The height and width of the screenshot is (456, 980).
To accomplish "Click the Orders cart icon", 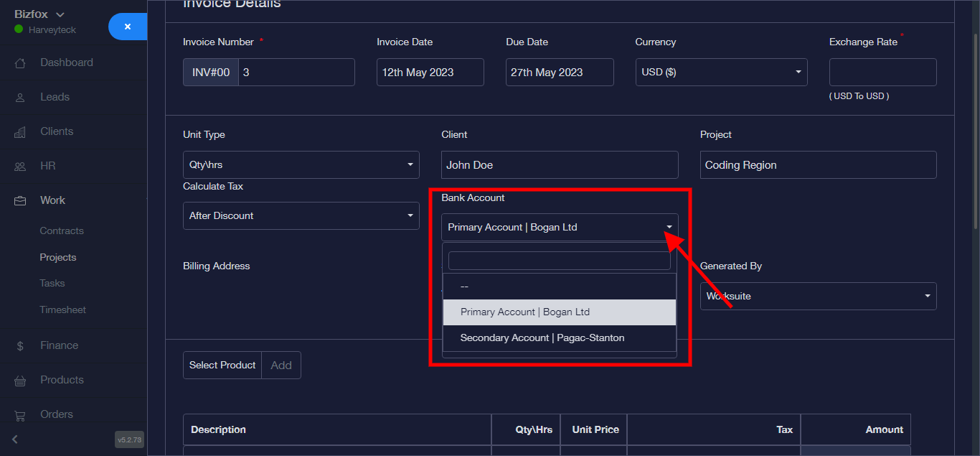I will [x=20, y=415].
